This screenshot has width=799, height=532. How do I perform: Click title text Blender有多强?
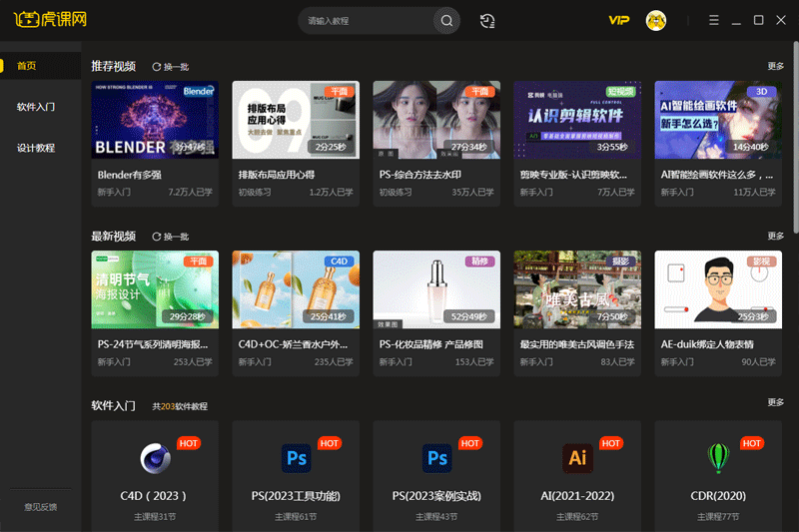pyautogui.click(x=130, y=175)
